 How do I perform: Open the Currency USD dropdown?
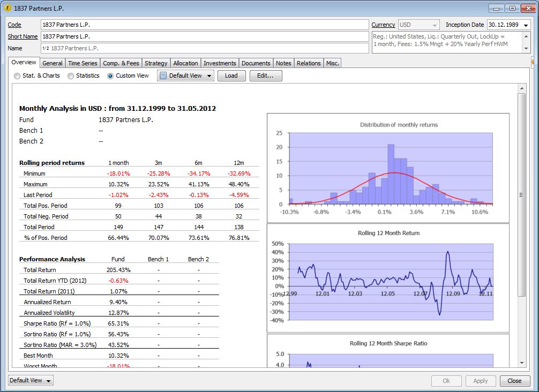click(435, 25)
